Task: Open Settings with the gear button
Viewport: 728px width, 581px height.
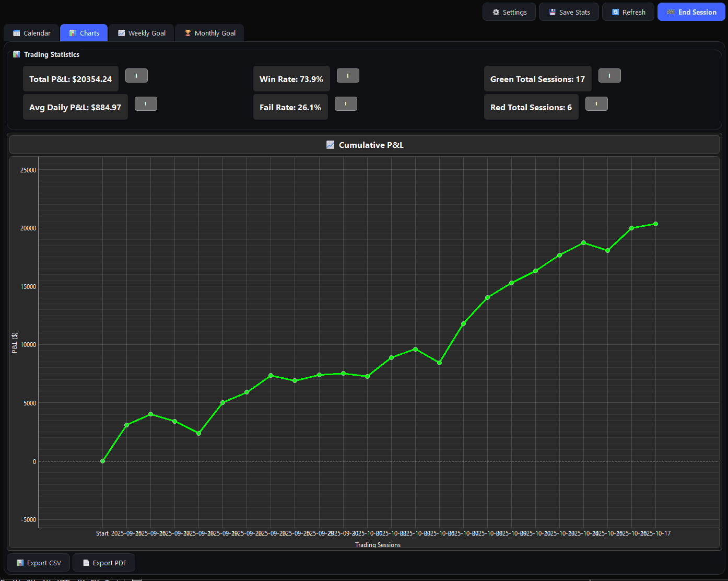Action: (x=509, y=12)
